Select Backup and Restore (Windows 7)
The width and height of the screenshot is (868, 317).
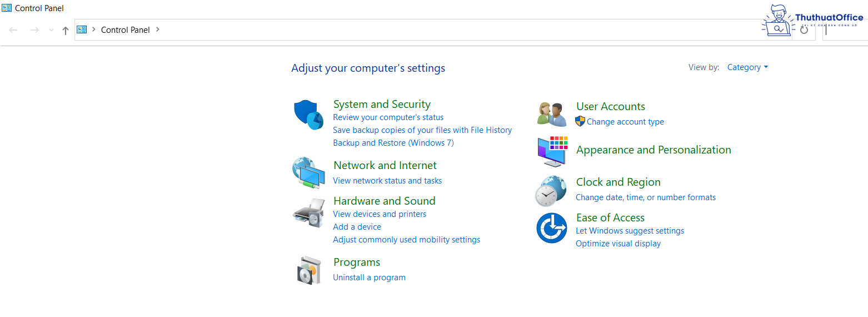(x=393, y=143)
